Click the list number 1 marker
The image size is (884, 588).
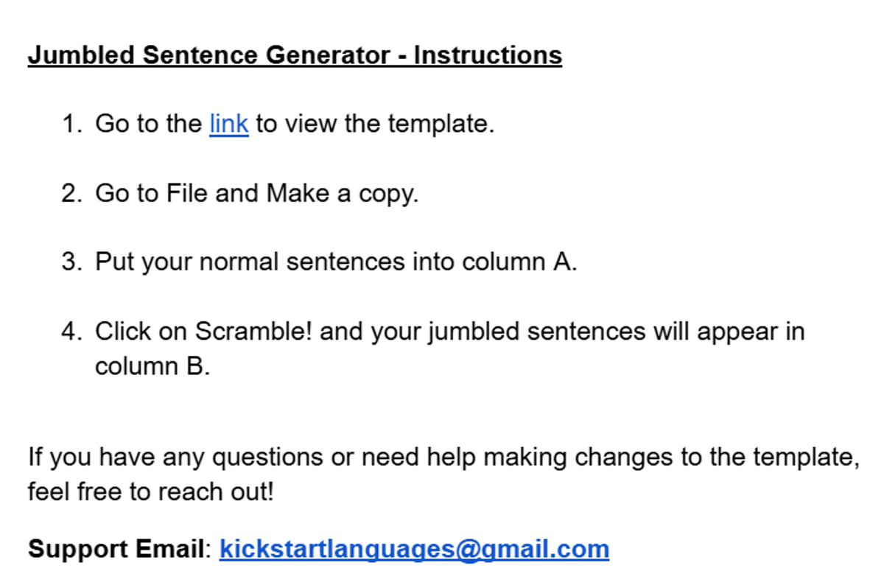point(72,124)
